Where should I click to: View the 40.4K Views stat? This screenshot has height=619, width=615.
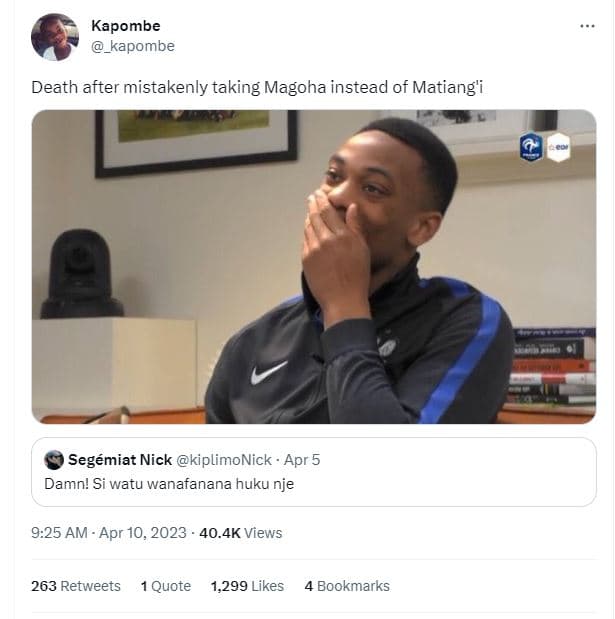[241, 533]
